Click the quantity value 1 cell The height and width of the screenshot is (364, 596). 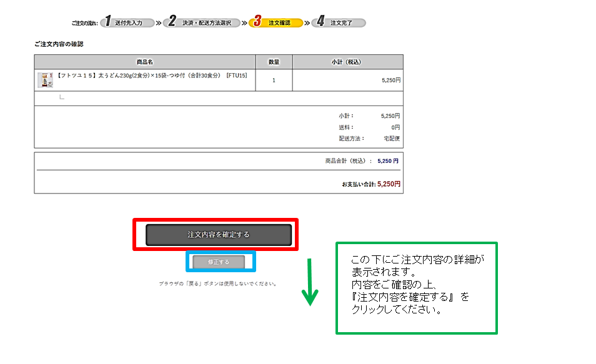click(x=274, y=81)
